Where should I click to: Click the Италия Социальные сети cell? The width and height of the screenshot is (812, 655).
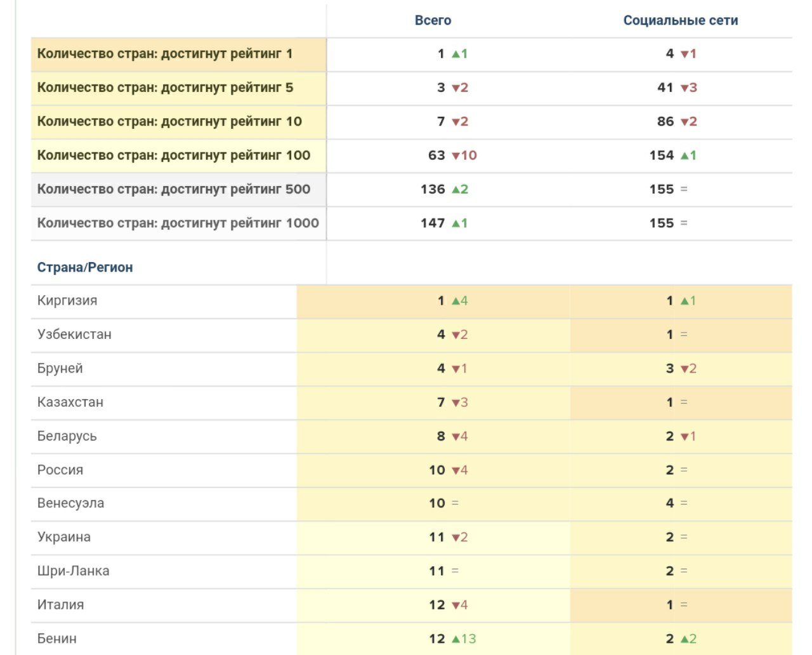680,605
